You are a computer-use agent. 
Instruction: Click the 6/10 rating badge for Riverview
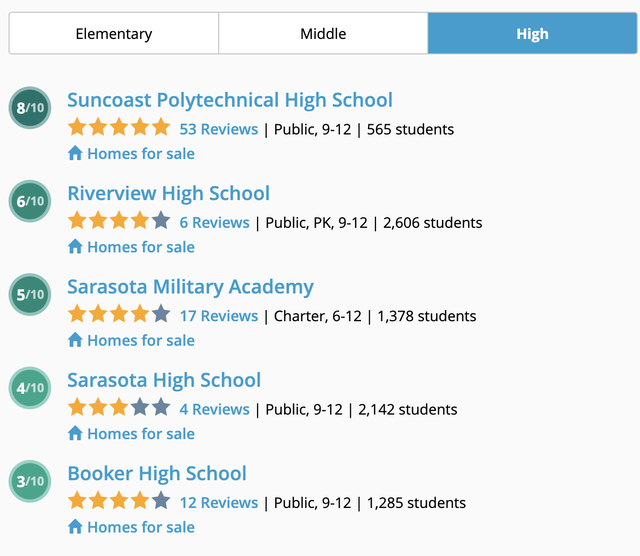[30, 201]
